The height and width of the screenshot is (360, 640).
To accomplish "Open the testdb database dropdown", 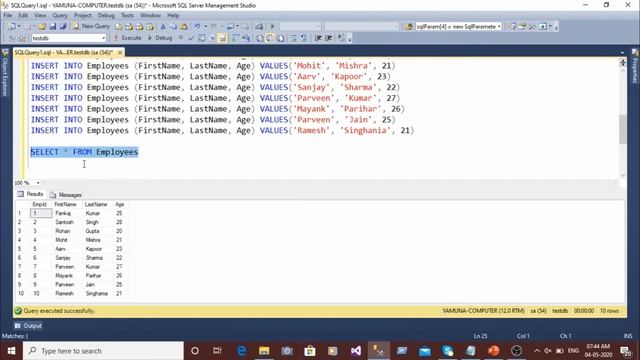I will pos(103,38).
